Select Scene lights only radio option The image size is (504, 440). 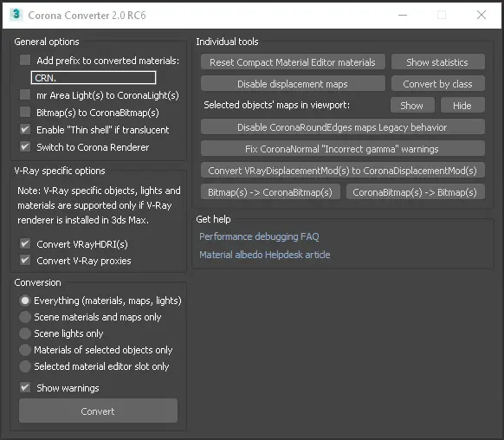25,333
